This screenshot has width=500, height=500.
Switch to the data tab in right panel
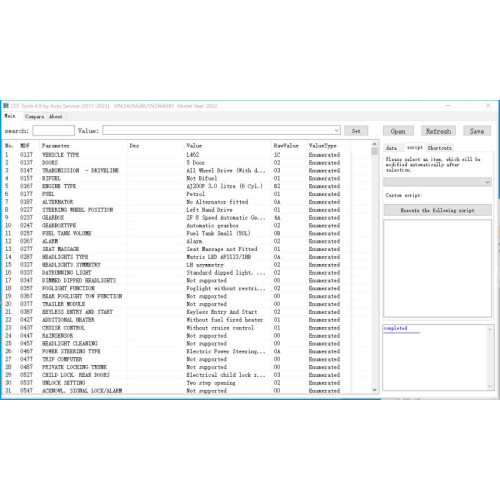point(392,148)
